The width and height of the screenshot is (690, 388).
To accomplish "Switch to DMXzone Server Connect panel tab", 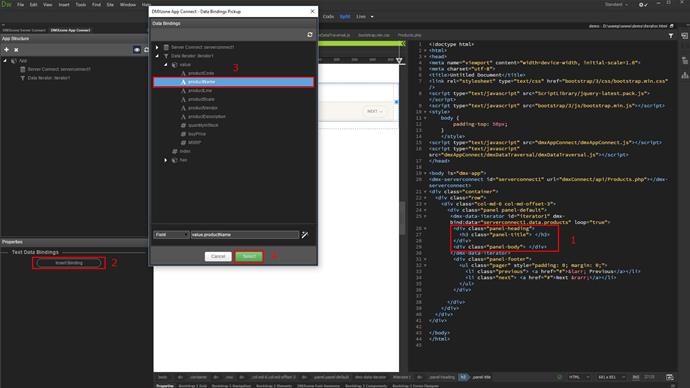I will point(24,30).
